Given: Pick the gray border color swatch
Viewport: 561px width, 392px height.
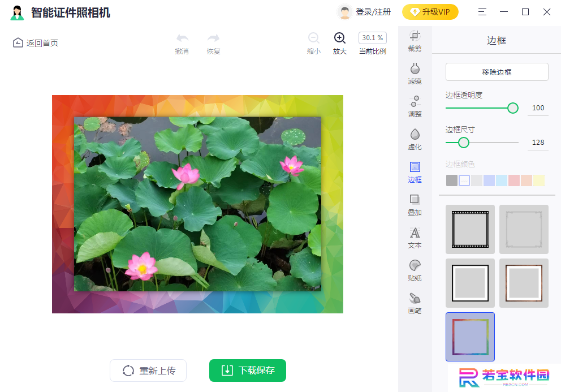Looking at the screenshot, I should tap(452, 180).
